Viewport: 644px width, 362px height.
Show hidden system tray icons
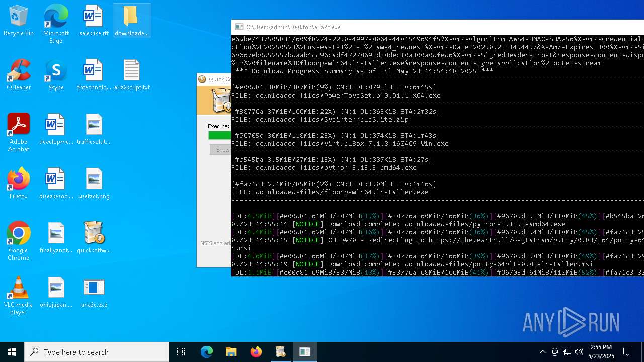tap(542, 352)
